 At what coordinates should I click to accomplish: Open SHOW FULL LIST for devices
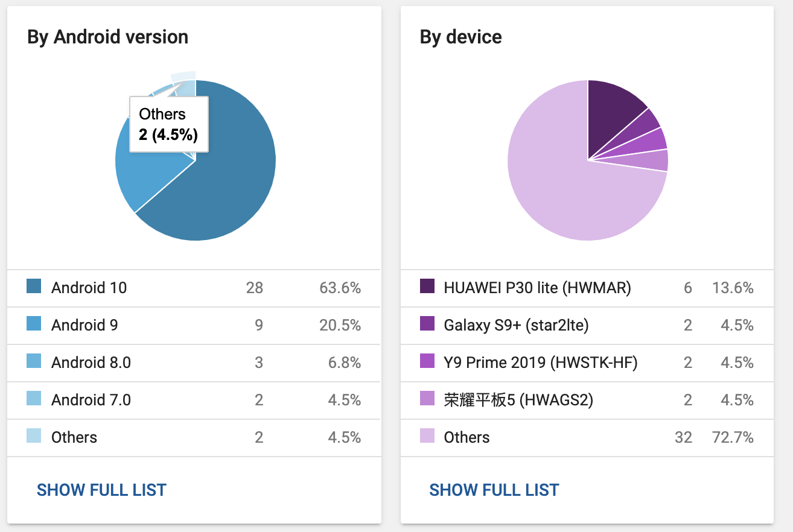click(494, 490)
